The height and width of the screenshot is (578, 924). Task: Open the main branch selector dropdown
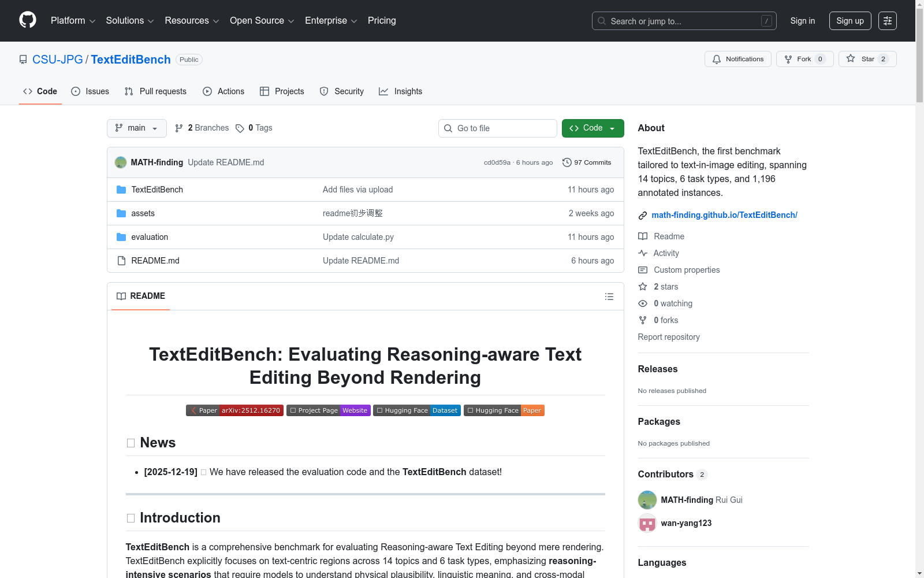[x=137, y=128]
